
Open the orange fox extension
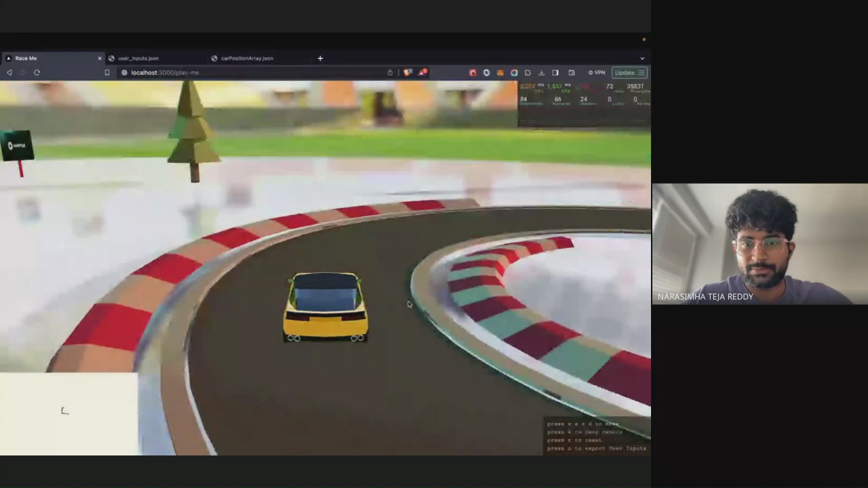coord(500,73)
